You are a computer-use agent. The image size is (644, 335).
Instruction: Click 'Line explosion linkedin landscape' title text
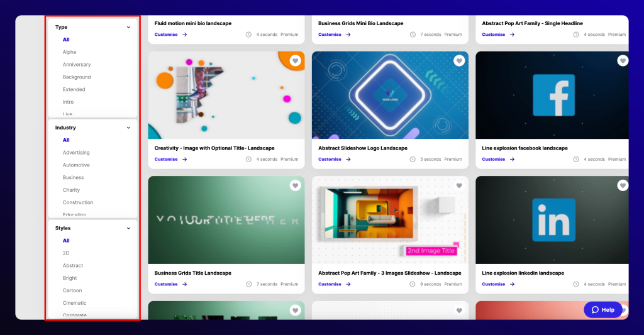[523, 273]
